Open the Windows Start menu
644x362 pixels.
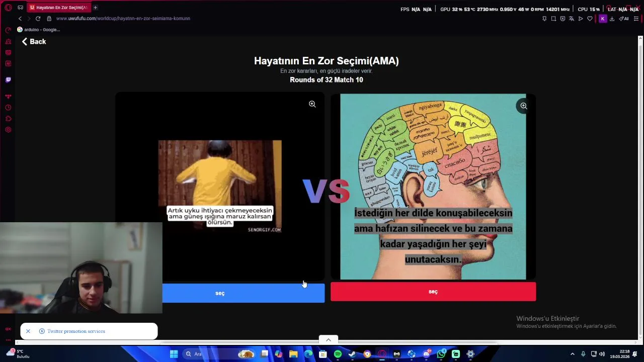click(x=174, y=354)
